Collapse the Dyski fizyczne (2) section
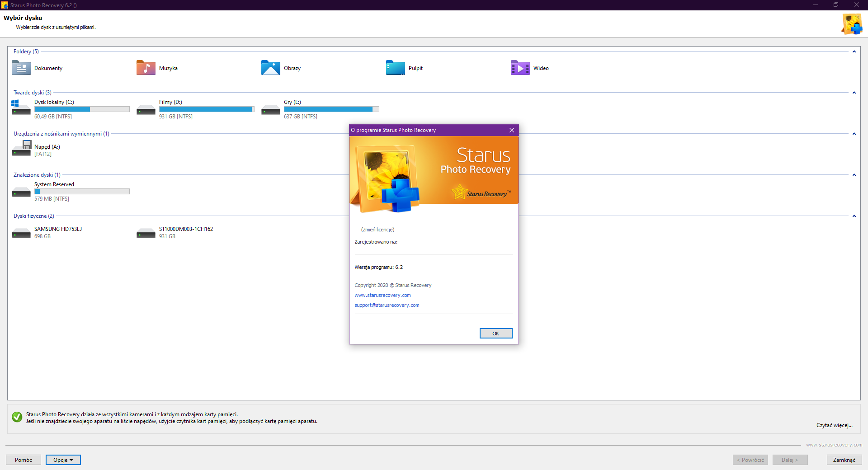This screenshot has height=470, width=868. 854,216
